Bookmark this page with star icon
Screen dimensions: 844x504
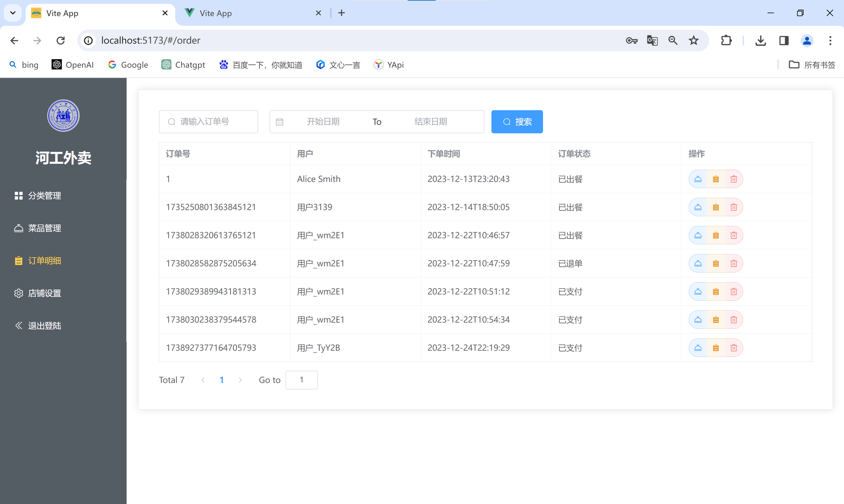(693, 40)
